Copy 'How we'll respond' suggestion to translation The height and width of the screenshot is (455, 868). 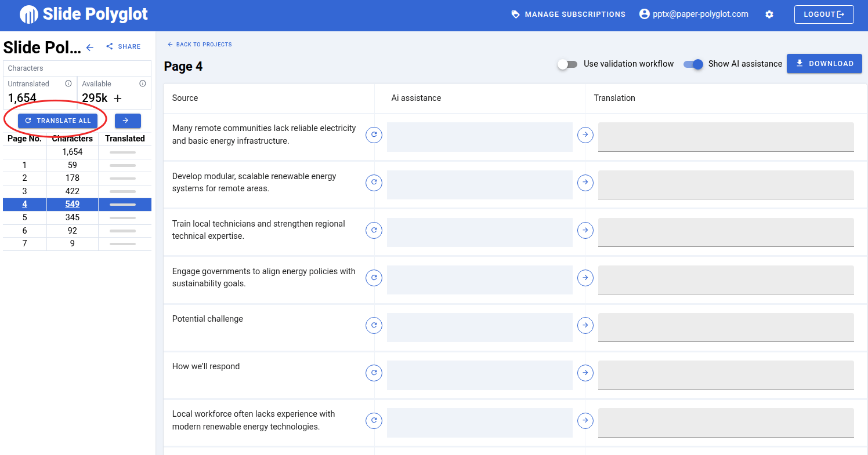pos(585,373)
